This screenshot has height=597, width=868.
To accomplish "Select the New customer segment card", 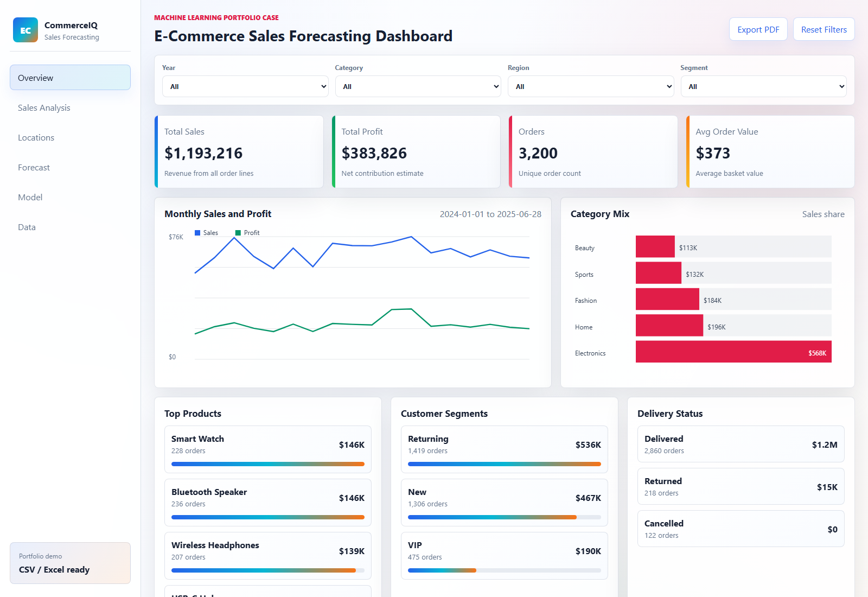I will (x=505, y=503).
